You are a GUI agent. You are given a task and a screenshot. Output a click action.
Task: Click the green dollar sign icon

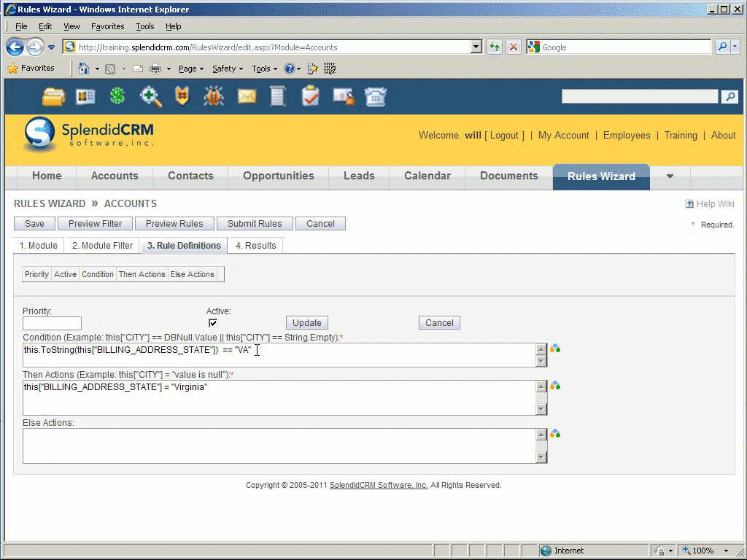click(117, 96)
